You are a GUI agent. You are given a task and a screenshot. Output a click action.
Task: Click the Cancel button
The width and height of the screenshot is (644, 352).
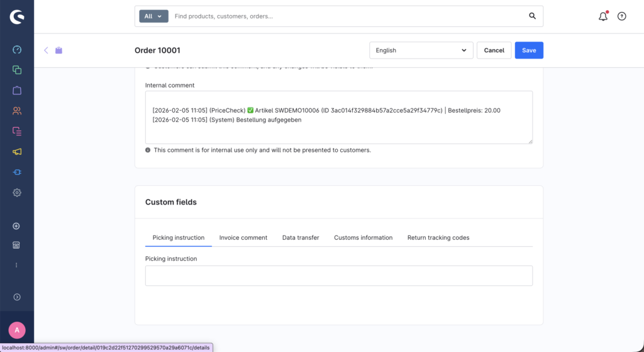point(494,50)
